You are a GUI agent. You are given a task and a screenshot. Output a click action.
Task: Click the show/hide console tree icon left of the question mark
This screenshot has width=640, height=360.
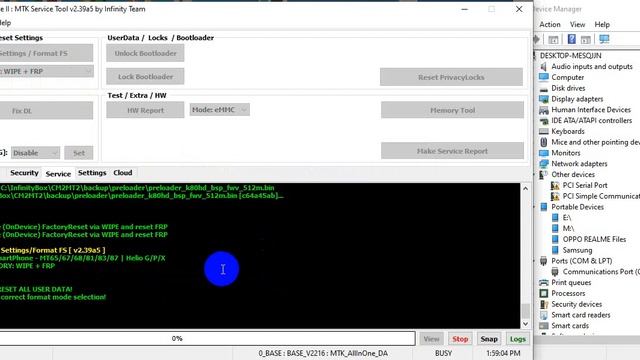click(553, 40)
